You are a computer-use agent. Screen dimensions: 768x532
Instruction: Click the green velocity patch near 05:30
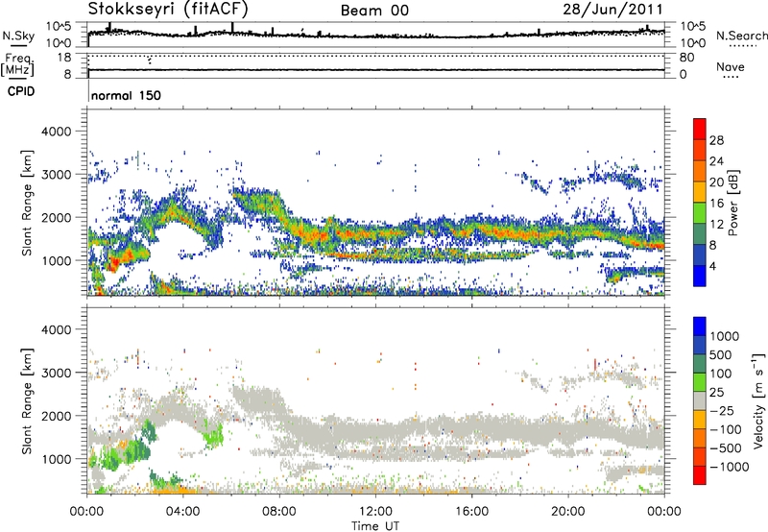coord(214,433)
